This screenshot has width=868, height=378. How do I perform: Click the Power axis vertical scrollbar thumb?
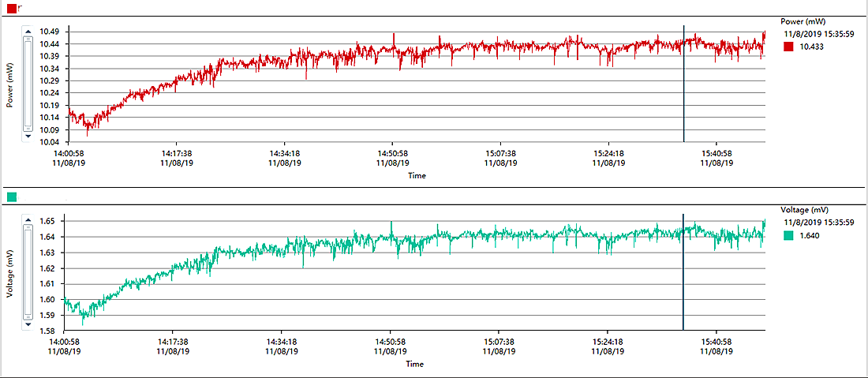pos(28,83)
